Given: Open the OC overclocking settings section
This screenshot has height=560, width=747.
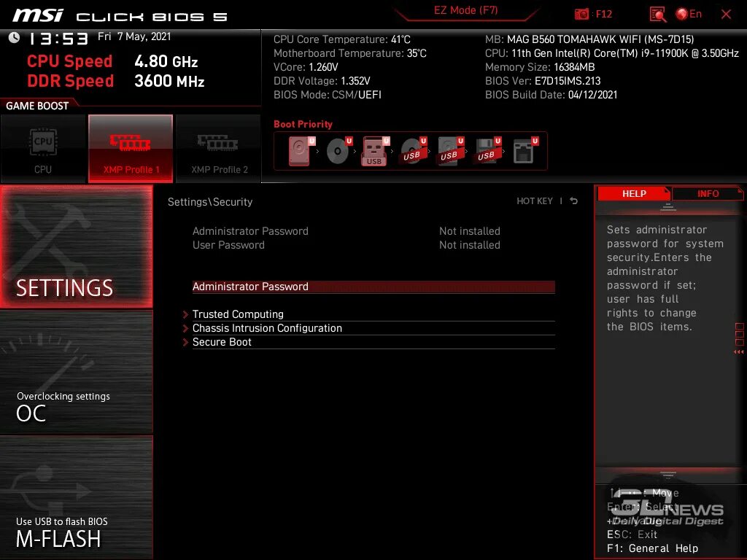Looking at the screenshot, I should pyautogui.click(x=76, y=373).
